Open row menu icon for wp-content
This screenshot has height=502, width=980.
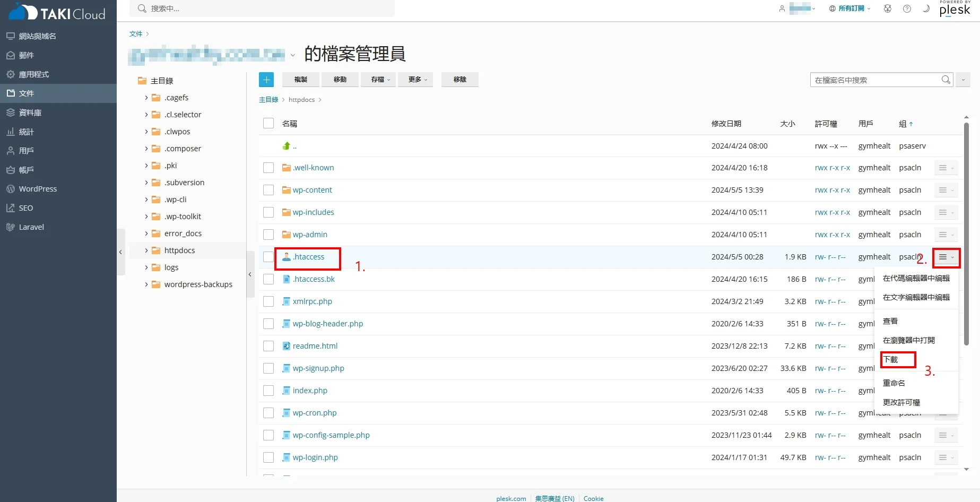946,190
